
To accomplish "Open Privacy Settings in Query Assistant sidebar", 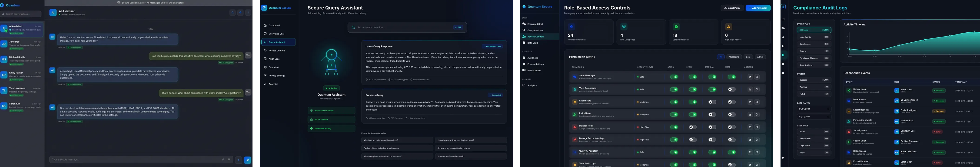I will [x=278, y=76].
